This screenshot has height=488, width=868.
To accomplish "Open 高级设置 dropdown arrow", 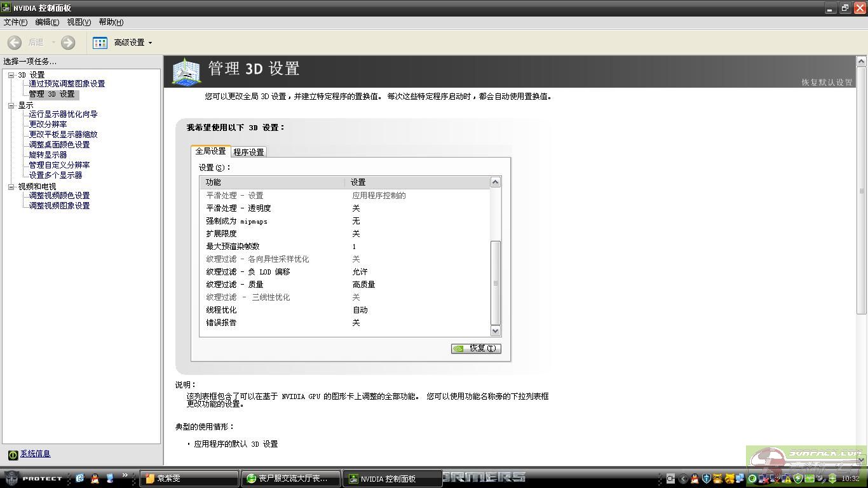I will click(x=150, y=43).
